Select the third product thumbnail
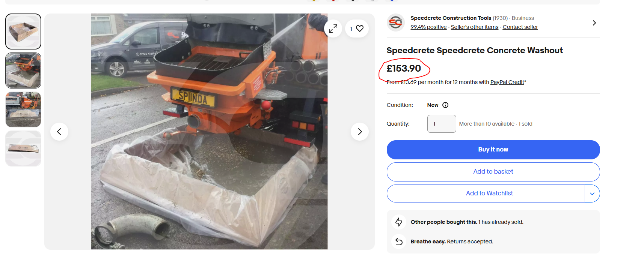 click(x=23, y=109)
